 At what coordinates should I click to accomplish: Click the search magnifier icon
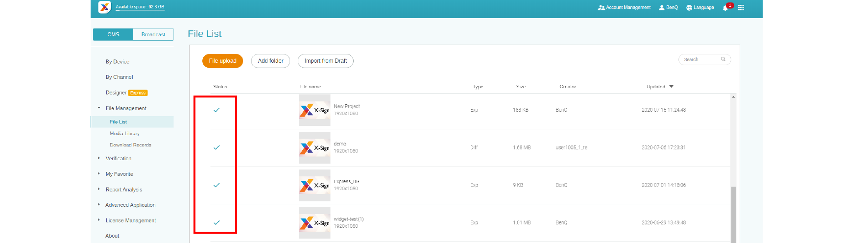pos(723,59)
